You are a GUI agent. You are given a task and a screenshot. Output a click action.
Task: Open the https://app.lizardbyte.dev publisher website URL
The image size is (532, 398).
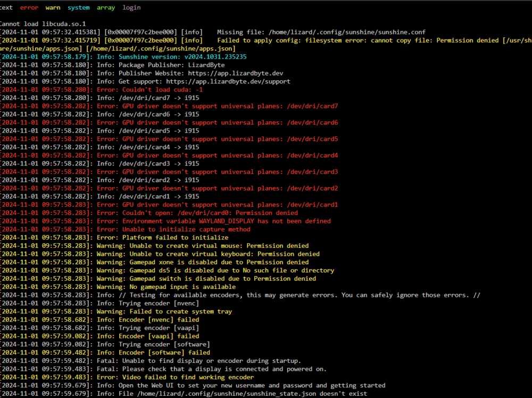(x=236, y=73)
